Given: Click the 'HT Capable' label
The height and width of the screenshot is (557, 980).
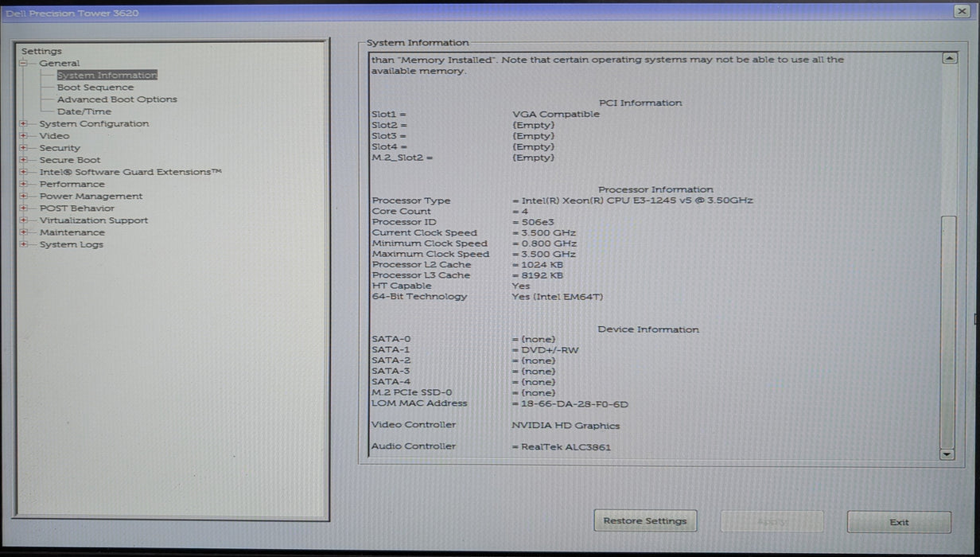Looking at the screenshot, I should pyautogui.click(x=402, y=286).
